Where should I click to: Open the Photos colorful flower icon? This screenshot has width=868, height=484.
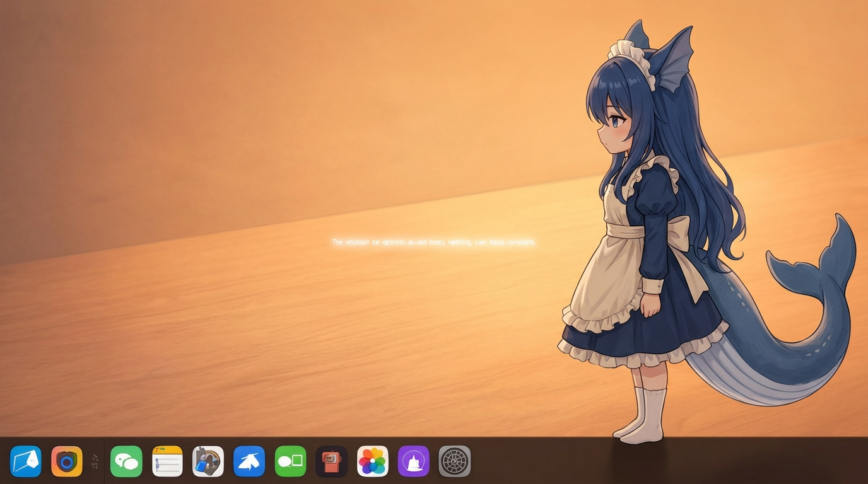pos(373,461)
